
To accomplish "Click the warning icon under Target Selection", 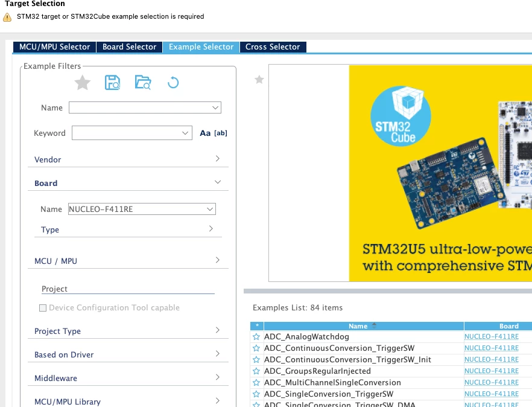I will pos(7,17).
